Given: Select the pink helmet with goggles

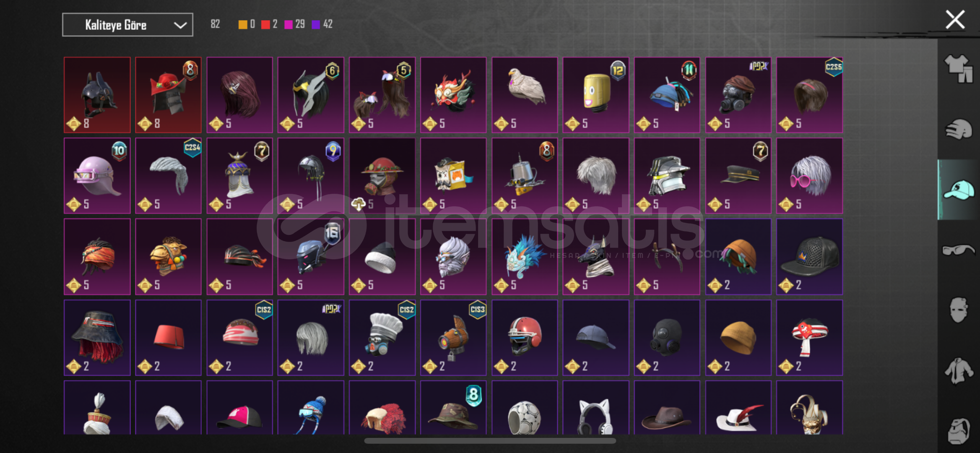Looking at the screenshot, I should (x=97, y=176).
